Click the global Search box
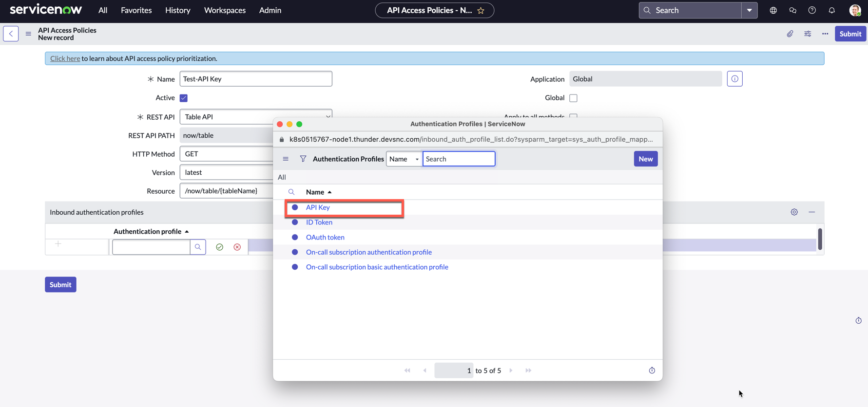The width and height of the screenshot is (868, 407). (691, 10)
